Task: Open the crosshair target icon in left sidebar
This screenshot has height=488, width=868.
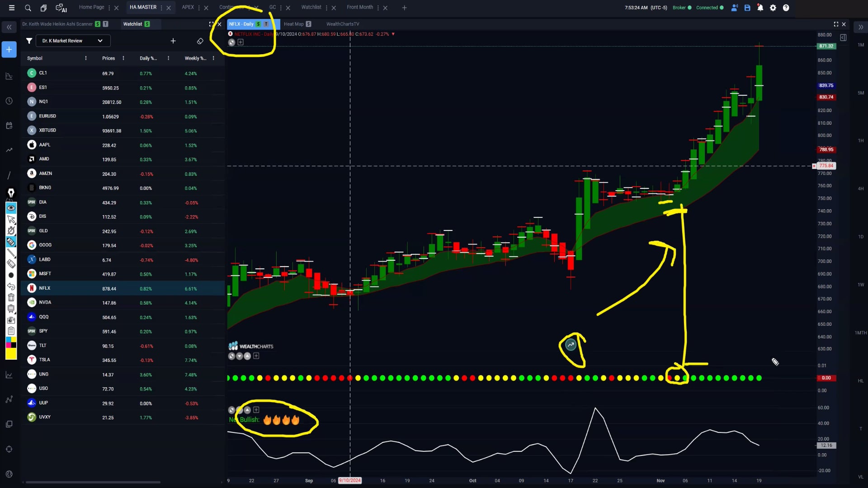Action: pos(9,449)
